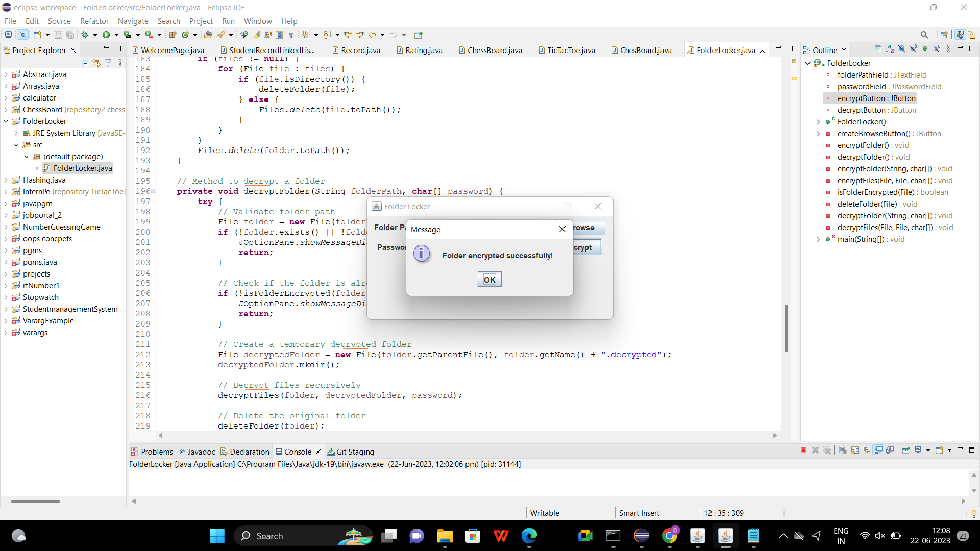Click the Browse button in Folder Locker
The height and width of the screenshot is (551, 980).
582,227
